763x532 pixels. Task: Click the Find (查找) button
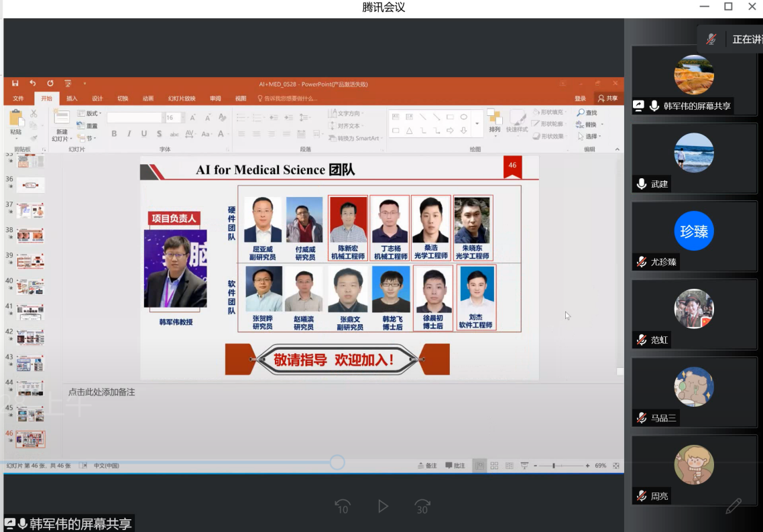point(587,113)
